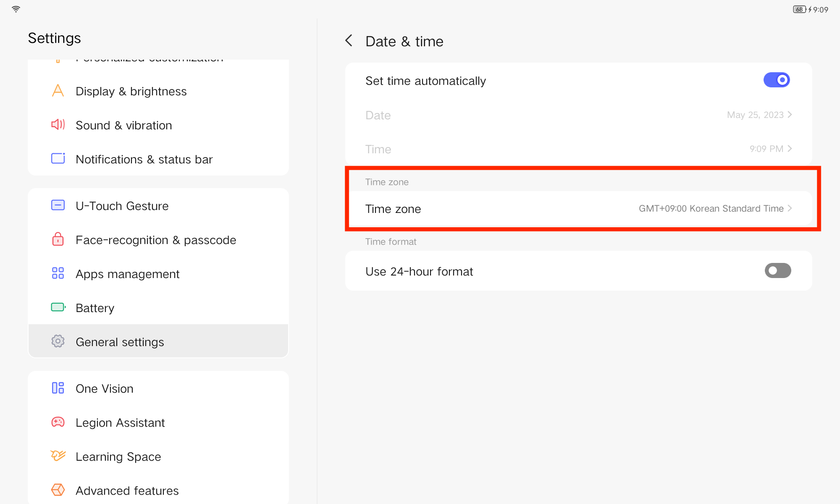The width and height of the screenshot is (840, 504).
Task: Open Learning Space settings
Action: (118, 457)
